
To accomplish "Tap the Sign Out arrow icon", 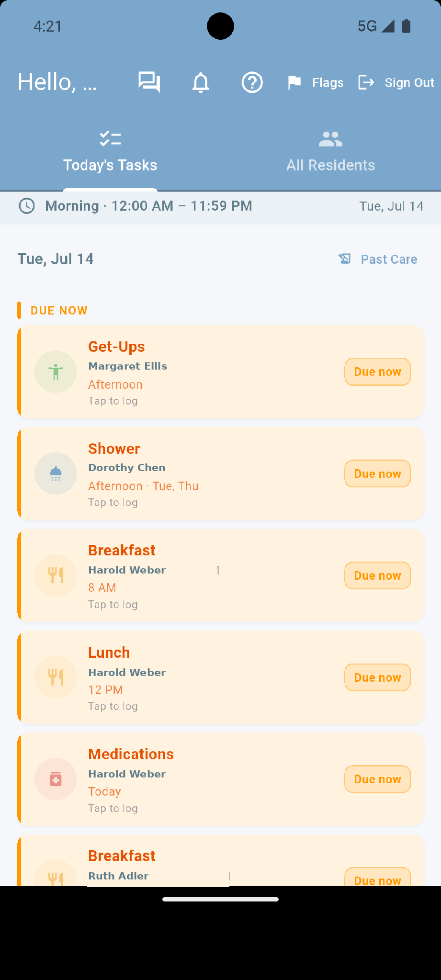I will click(x=366, y=82).
